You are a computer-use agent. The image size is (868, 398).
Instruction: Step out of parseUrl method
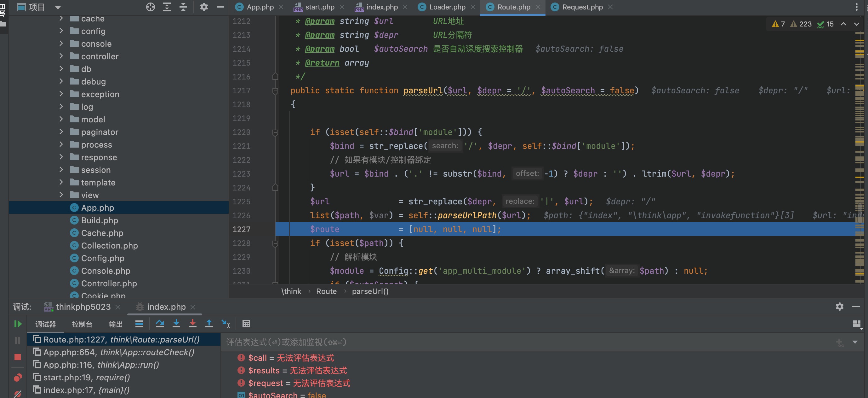point(209,324)
